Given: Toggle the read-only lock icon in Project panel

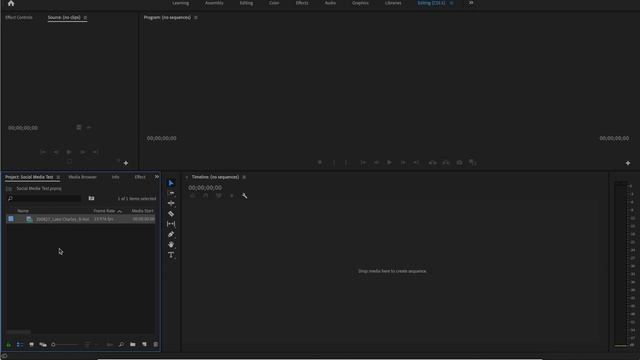Looking at the screenshot, I should tap(8, 344).
